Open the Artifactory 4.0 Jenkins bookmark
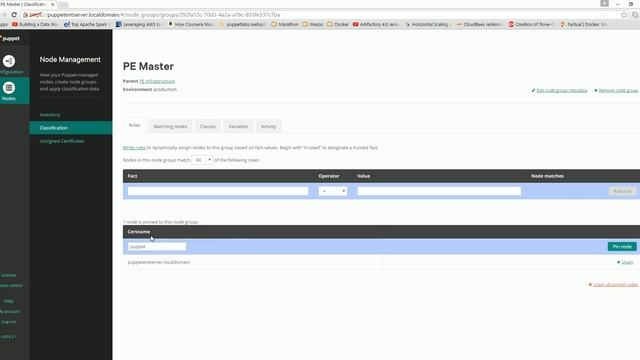 pyautogui.click(x=376, y=24)
